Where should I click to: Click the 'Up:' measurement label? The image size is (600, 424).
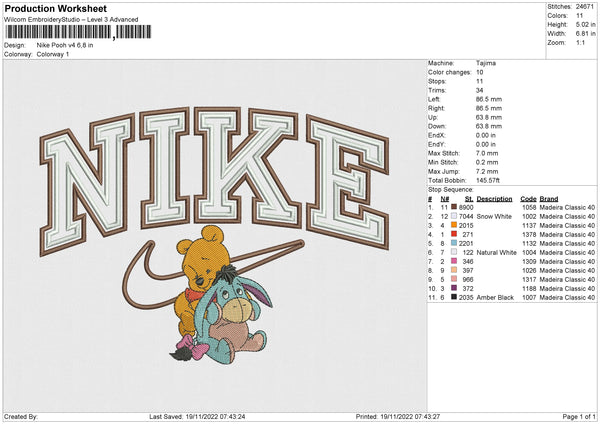point(433,117)
